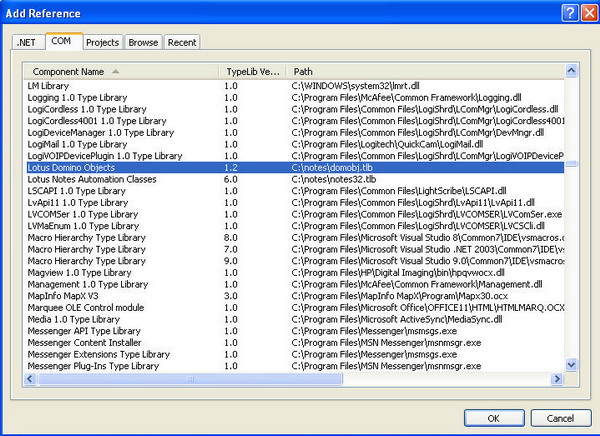Click the help question mark button
The width and height of the screenshot is (600, 436).
pos(570,13)
